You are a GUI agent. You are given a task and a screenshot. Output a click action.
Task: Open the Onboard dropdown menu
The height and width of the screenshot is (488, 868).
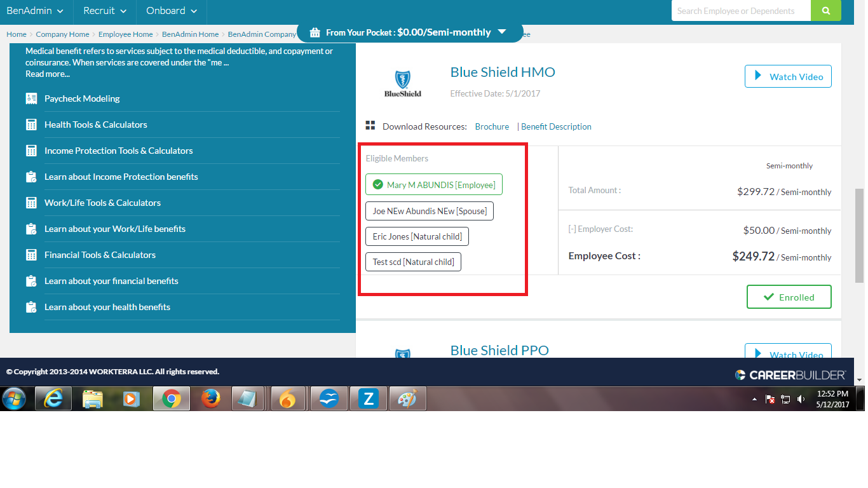(x=172, y=11)
